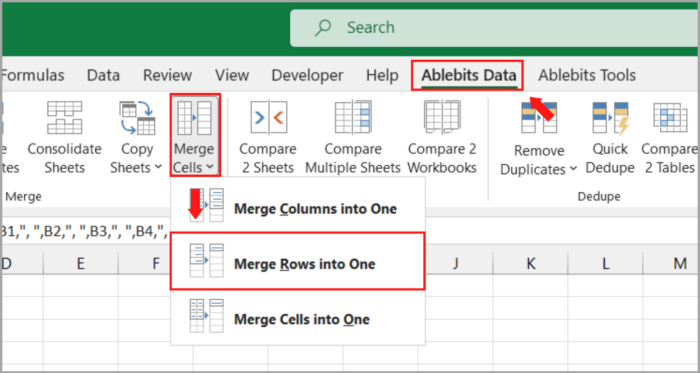Click the Search box in title bar
Screen dimensions: 700x373
coord(495,28)
